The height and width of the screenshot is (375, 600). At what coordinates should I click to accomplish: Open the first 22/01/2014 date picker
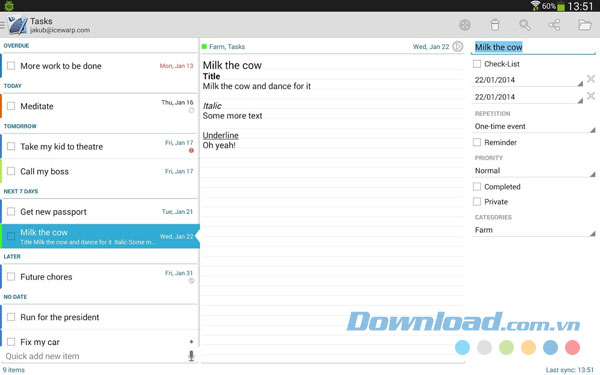[528, 80]
